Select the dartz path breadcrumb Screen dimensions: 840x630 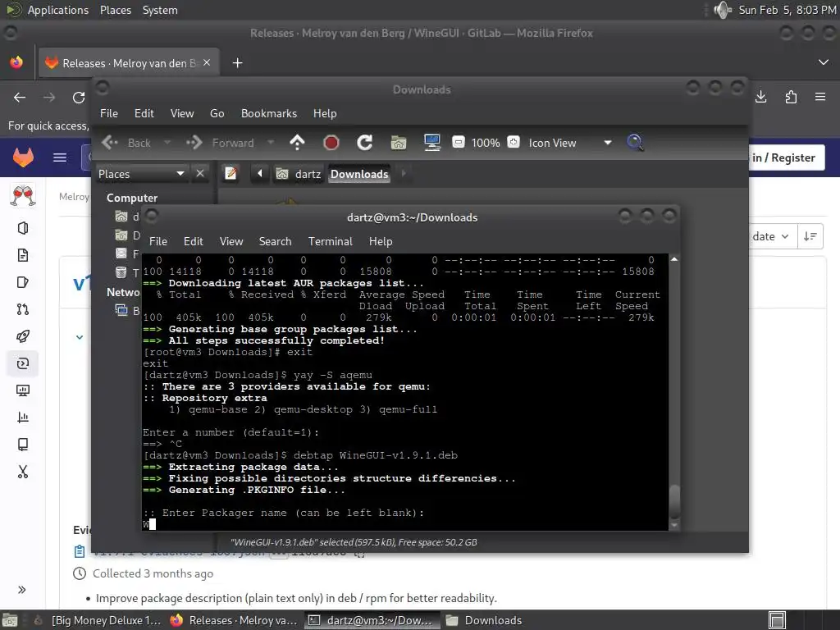pyautogui.click(x=299, y=174)
